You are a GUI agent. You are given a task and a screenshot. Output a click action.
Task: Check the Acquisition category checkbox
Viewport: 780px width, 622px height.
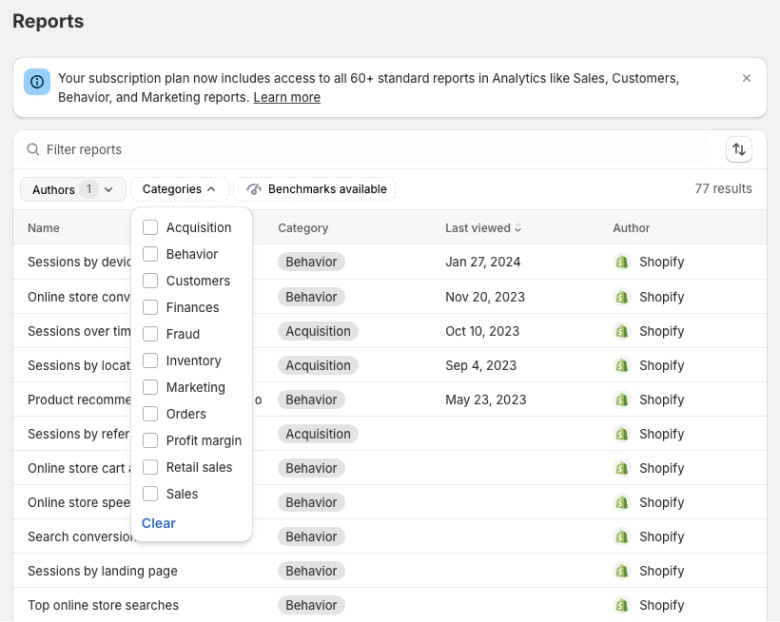point(150,228)
